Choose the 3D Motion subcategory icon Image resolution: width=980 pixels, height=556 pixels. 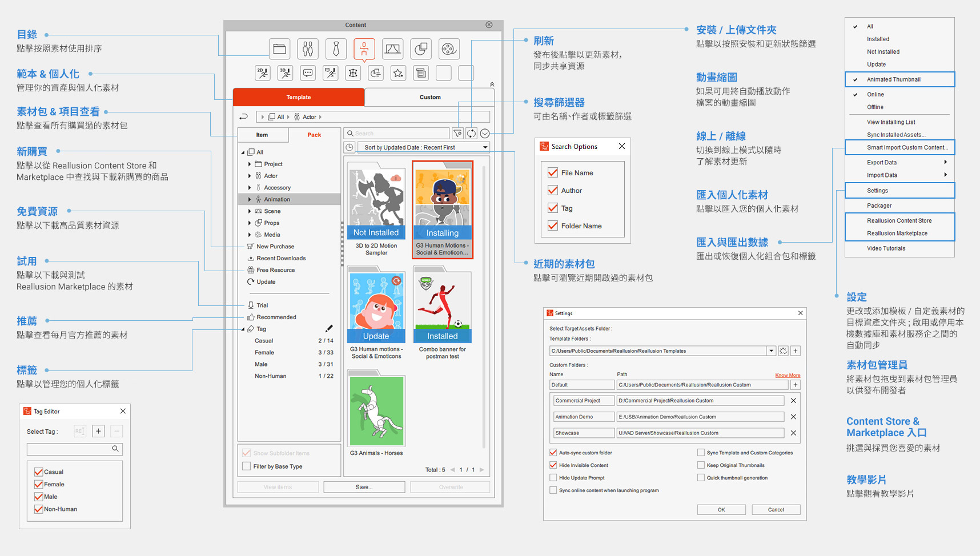click(x=285, y=73)
